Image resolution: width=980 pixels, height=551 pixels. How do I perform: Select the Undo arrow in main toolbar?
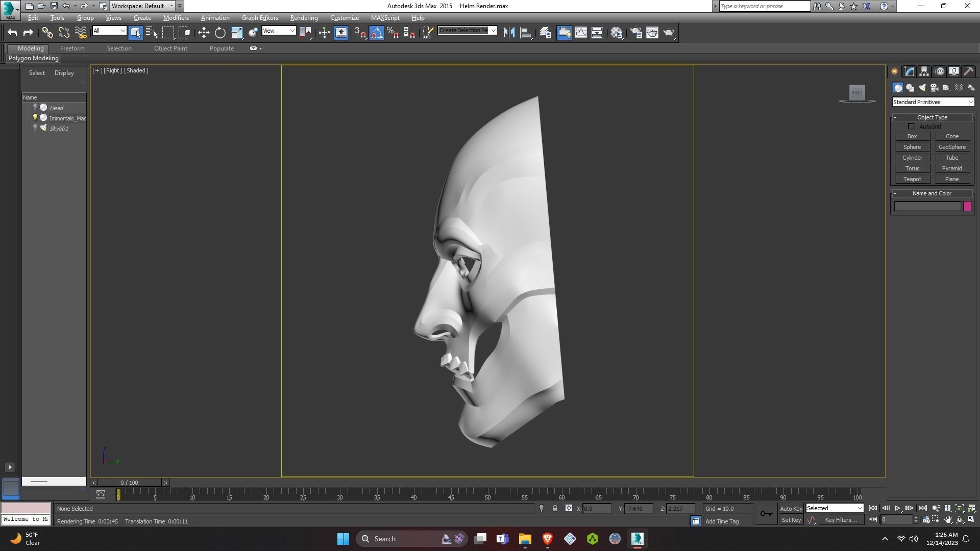pos(12,33)
